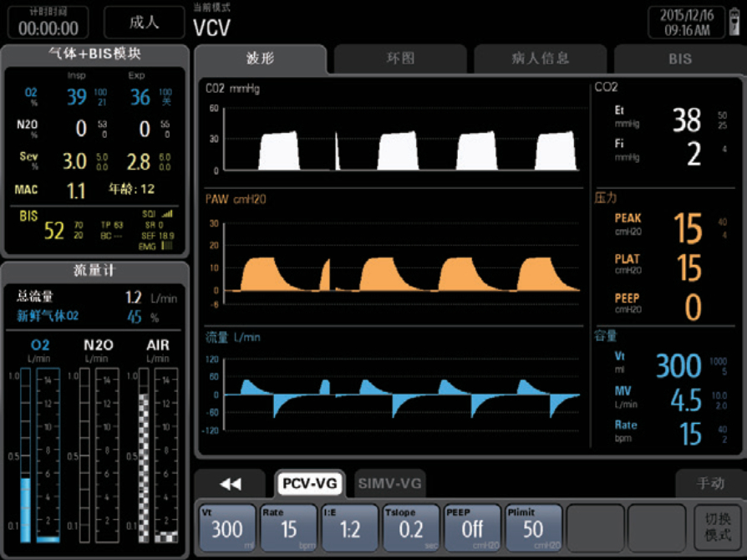Open the Tslope 0.2 sec setting
This screenshot has width=747, height=560.
click(411, 527)
